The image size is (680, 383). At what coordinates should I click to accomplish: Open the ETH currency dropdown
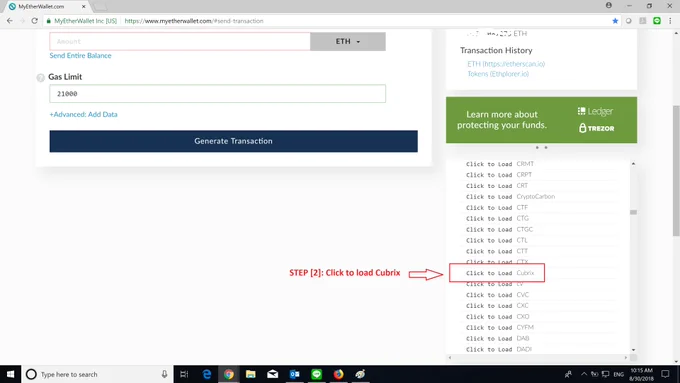point(348,42)
